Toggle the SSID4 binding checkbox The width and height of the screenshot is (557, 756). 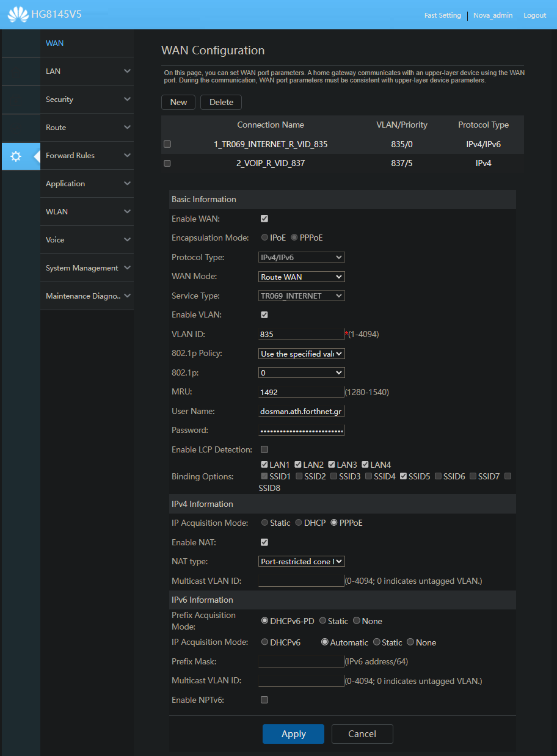(x=369, y=476)
